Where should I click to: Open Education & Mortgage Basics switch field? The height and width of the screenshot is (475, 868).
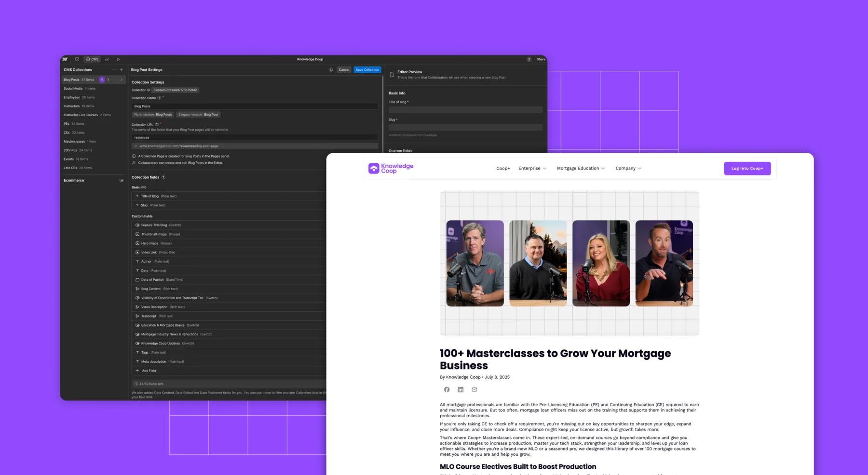(228, 325)
